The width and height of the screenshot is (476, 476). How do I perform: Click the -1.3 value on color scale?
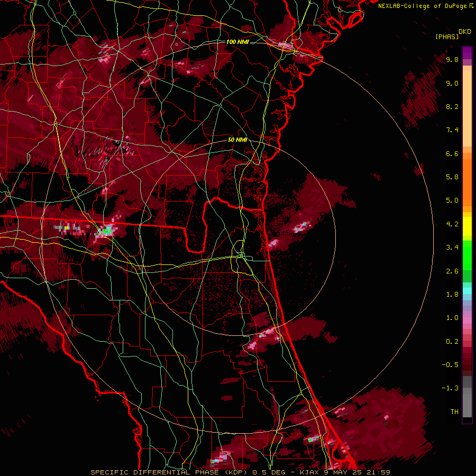(450, 388)
